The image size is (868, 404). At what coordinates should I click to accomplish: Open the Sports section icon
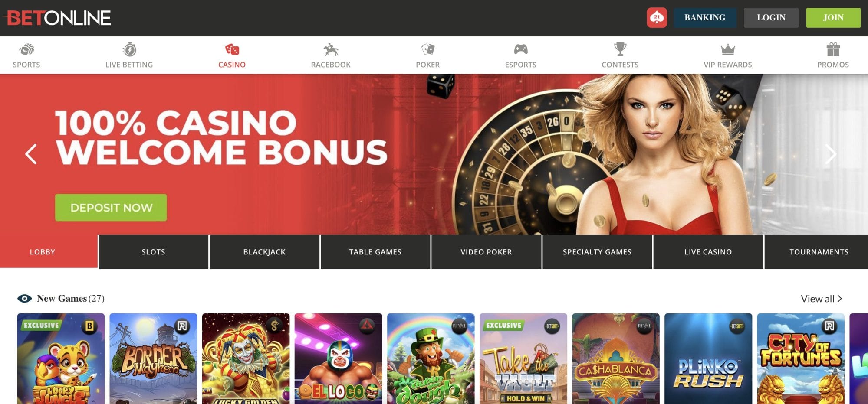point(26,49)
